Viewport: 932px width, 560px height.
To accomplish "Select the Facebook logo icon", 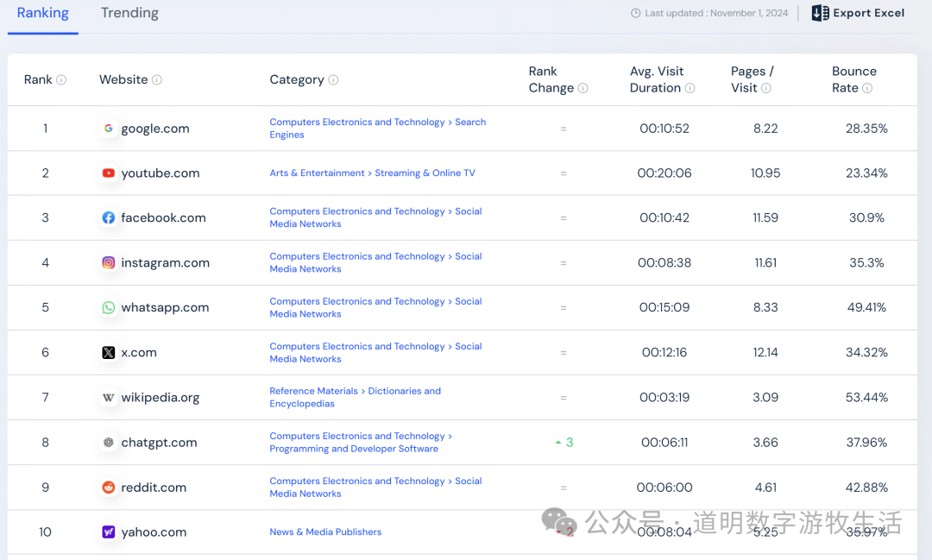I will (108, 217).
